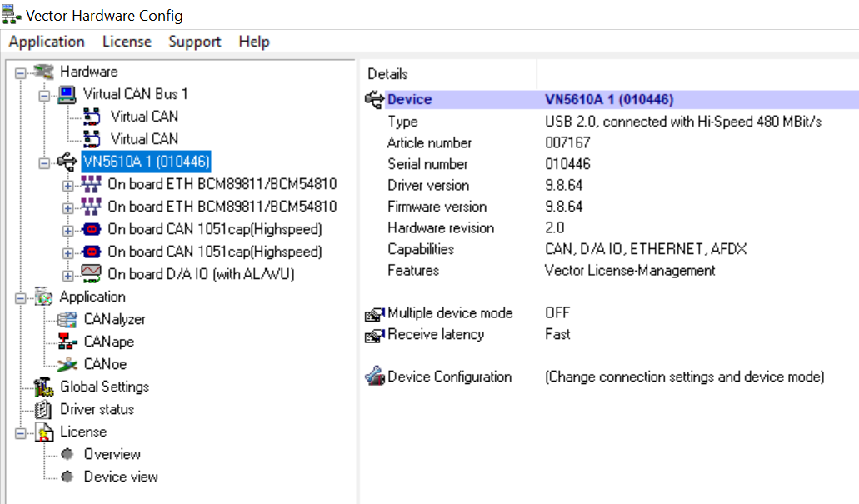Click the second Virtual CAN channel icon
This screenshot has height=504, width=859.
pos(92,139)
